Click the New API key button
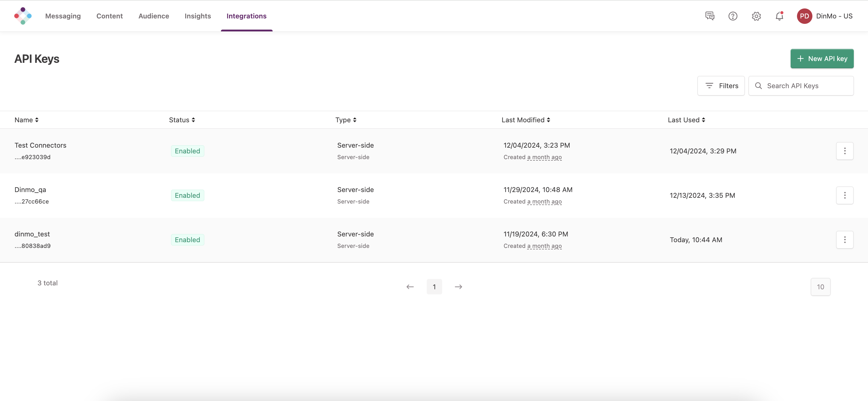The height and width of the screenshot is (401, 868). point(822,59)
